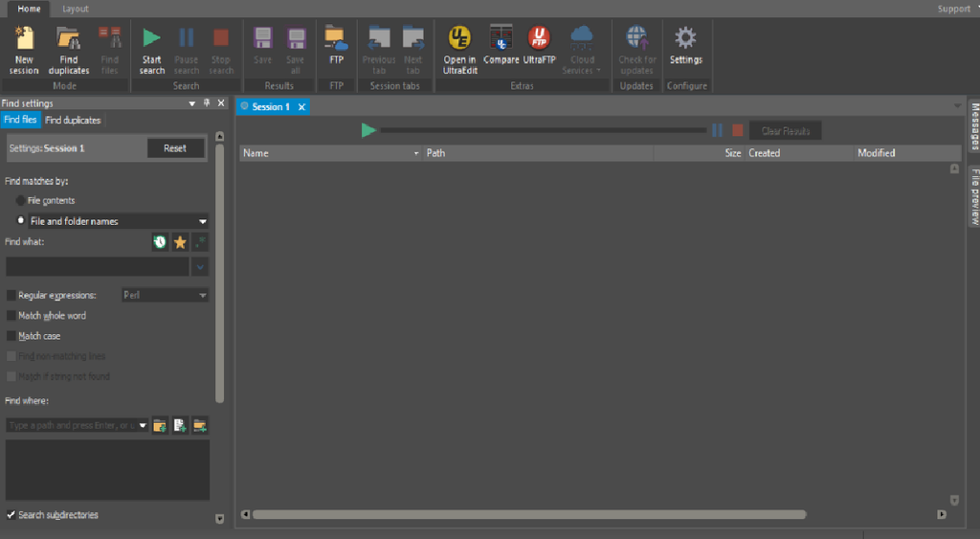Open the Settings gear
The height and width of the screenshot is (539, 980).
tap(685, 45)
